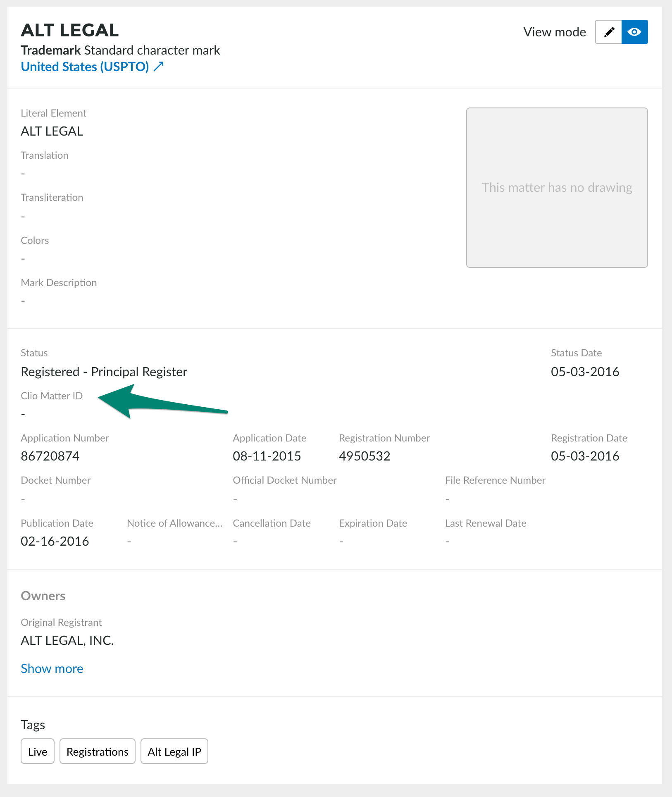This screenshot has height=797, width=672.
Task: Expand owners with Show more
Action: 52,668
